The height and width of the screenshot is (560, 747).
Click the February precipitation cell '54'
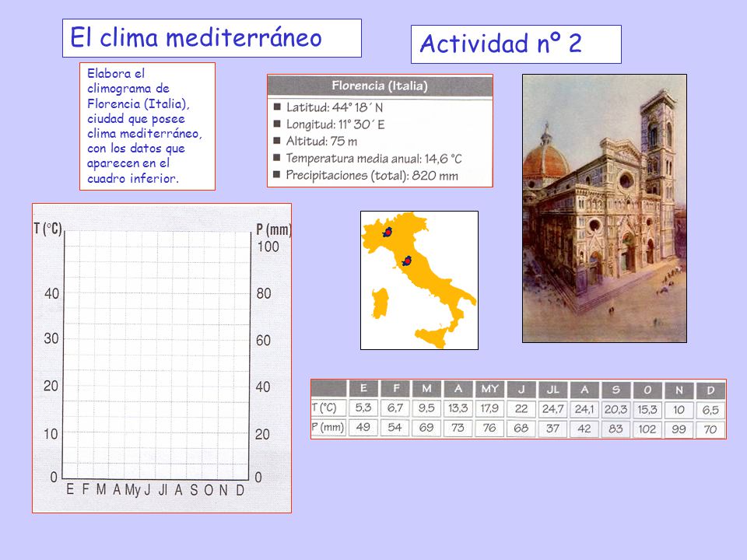395,427
